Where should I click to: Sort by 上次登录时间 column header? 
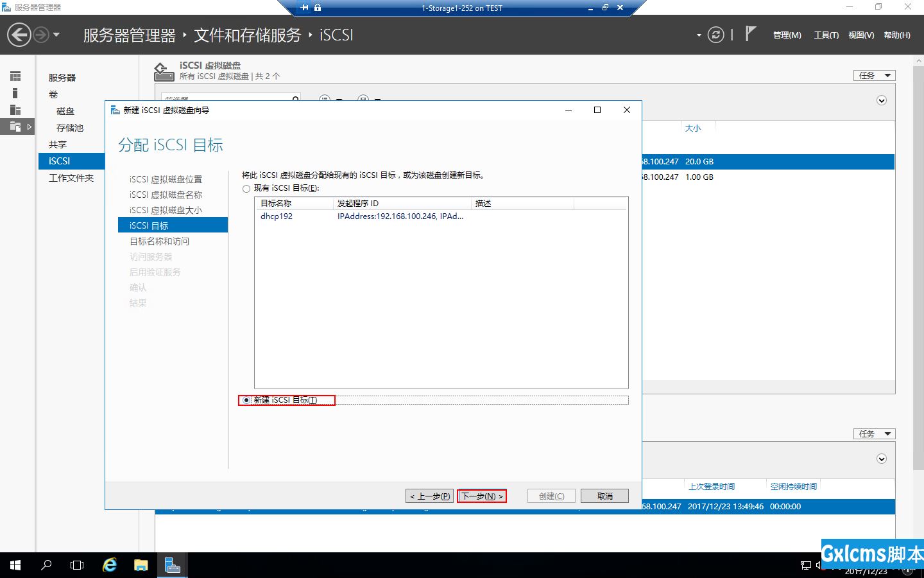712,487
